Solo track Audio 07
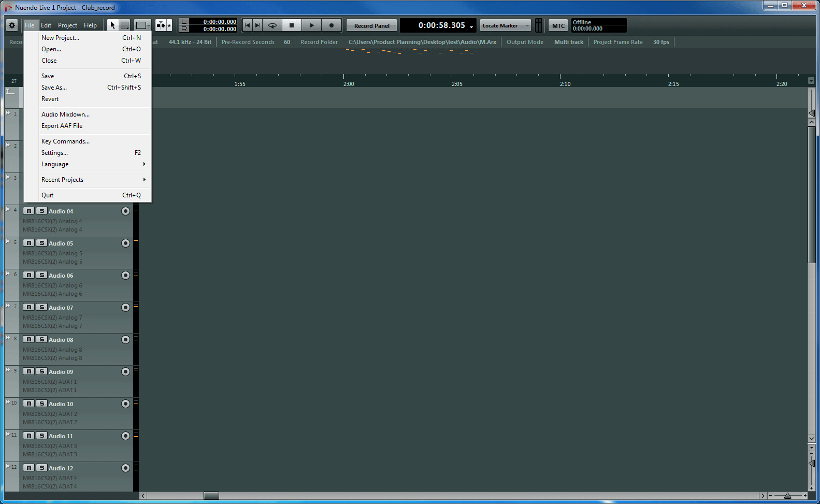 [x=42, y=307]
